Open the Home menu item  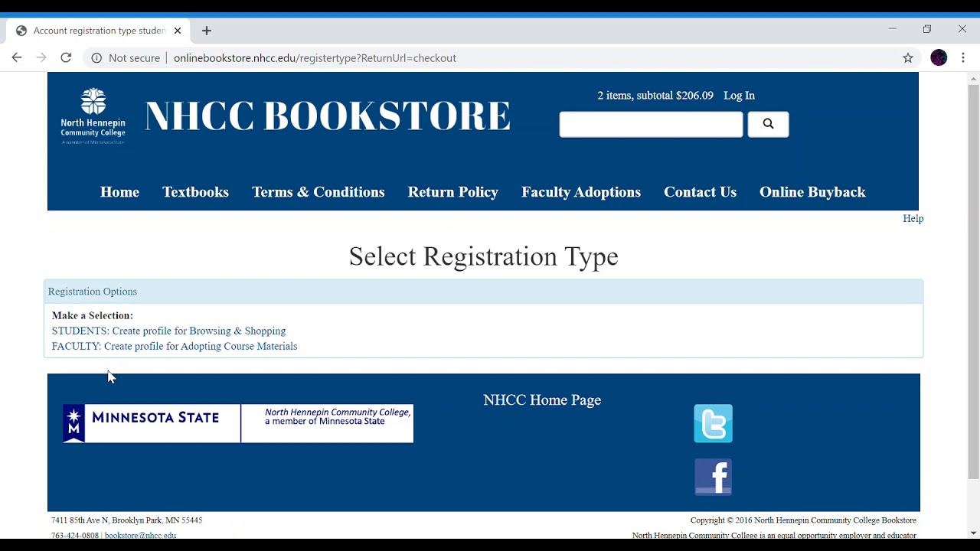[119, 192]
